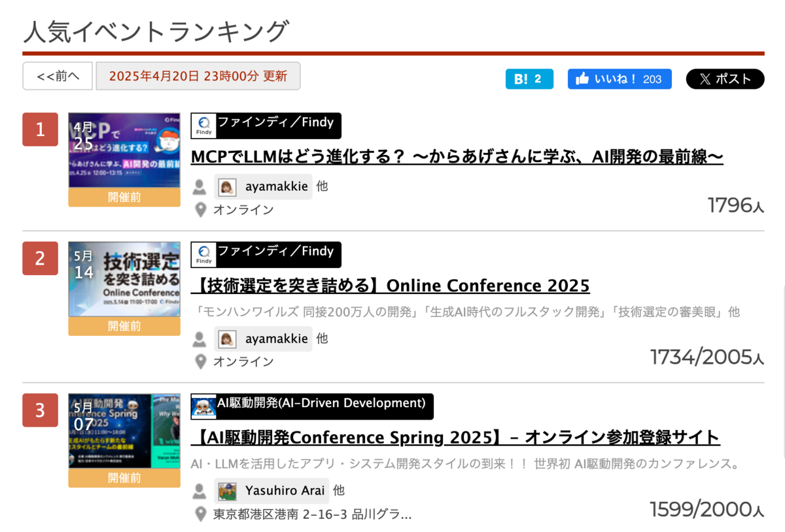Click the location pin in the MCP event
Viewport: 785px width, 532px height.
[201, 210]
